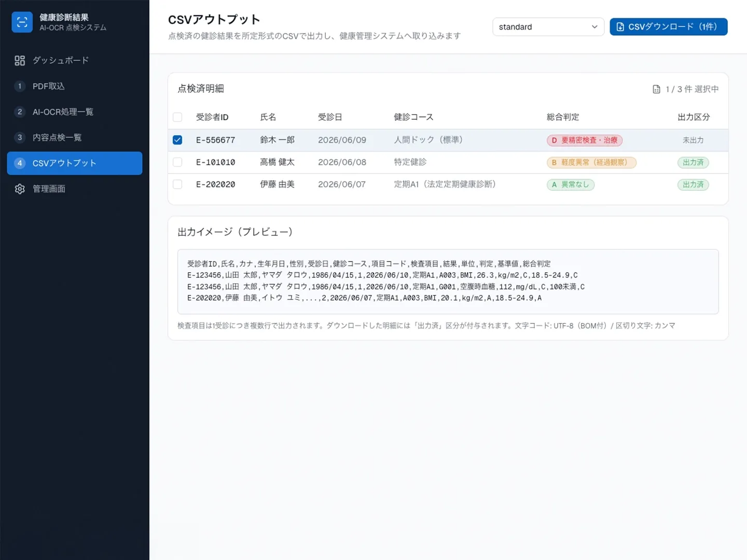Click the CSVアウトプット page title

[x=214, y=20]
